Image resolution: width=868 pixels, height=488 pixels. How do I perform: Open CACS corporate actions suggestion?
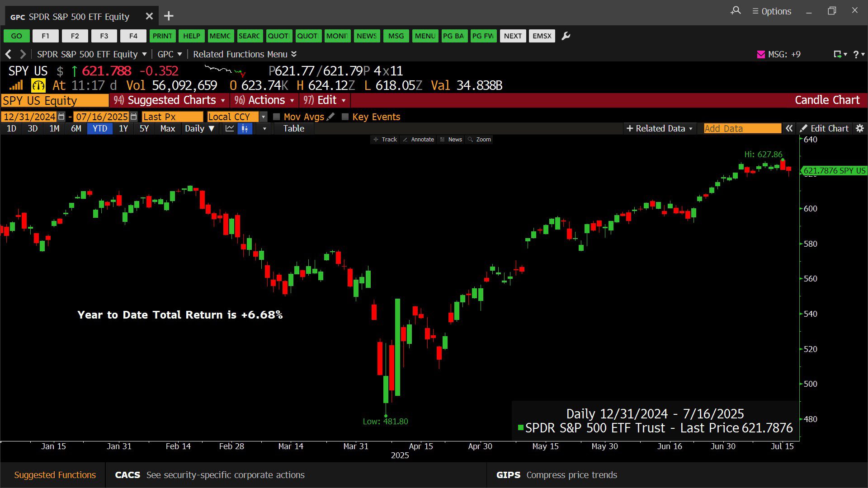[210, 475]
